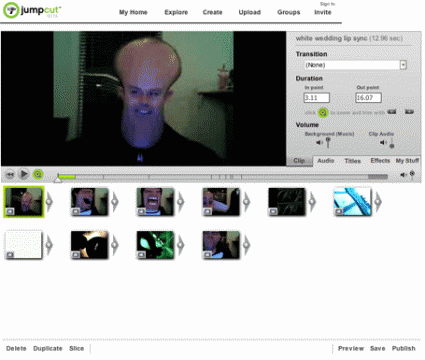Click the Clip Audio speaker icon
The image size is (425, 360).
point(383,142)
